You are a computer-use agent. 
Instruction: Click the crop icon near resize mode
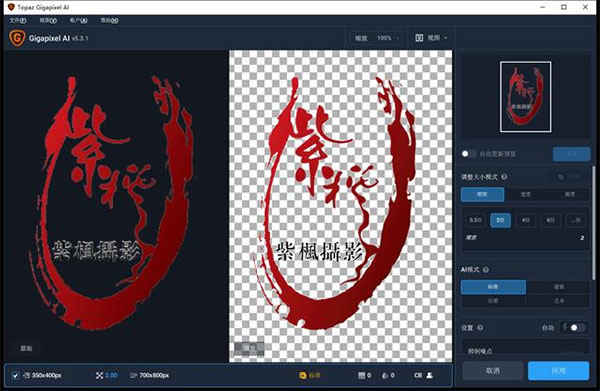(561, 177)
